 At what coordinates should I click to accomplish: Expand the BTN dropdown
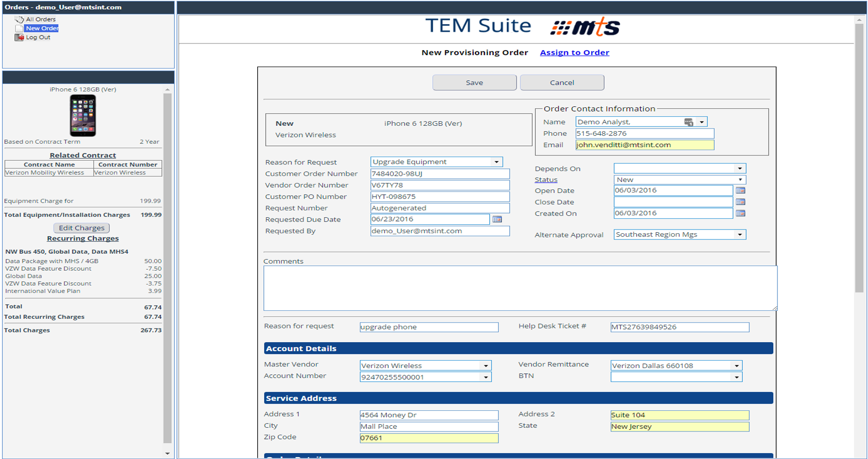pos(736,377)
